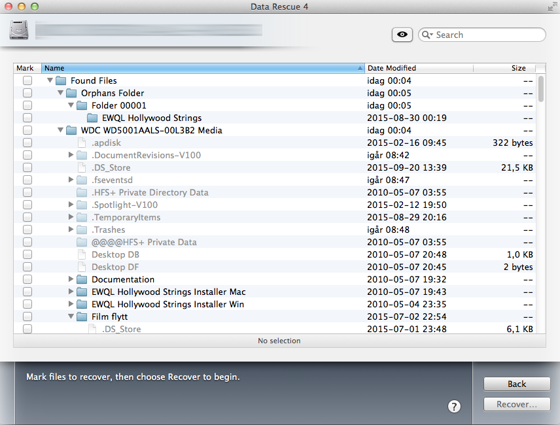Select the Folder 00001 folder icon
This screenshot has width=560, height=425.
coord(82,106)
